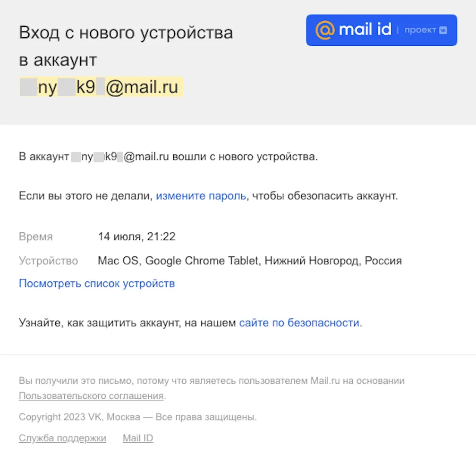
Task: Click the login time "14 июля, 21:22"
Action: [136, 236]
